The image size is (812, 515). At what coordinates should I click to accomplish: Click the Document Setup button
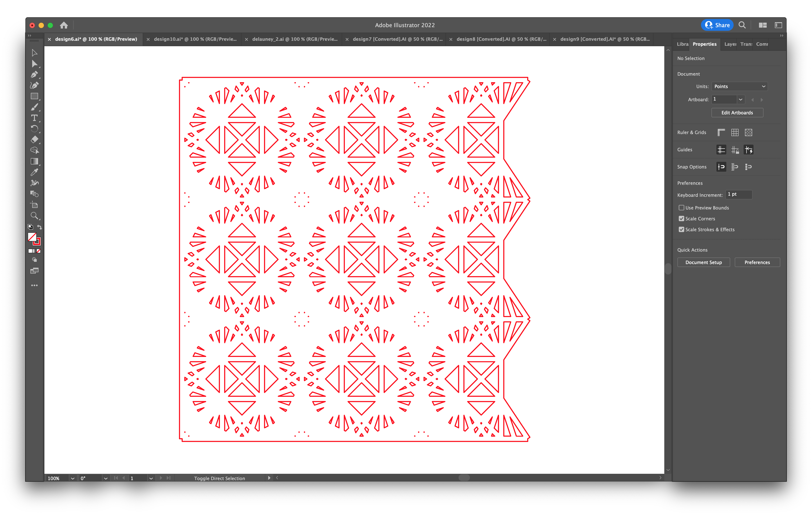pos(704,262)
